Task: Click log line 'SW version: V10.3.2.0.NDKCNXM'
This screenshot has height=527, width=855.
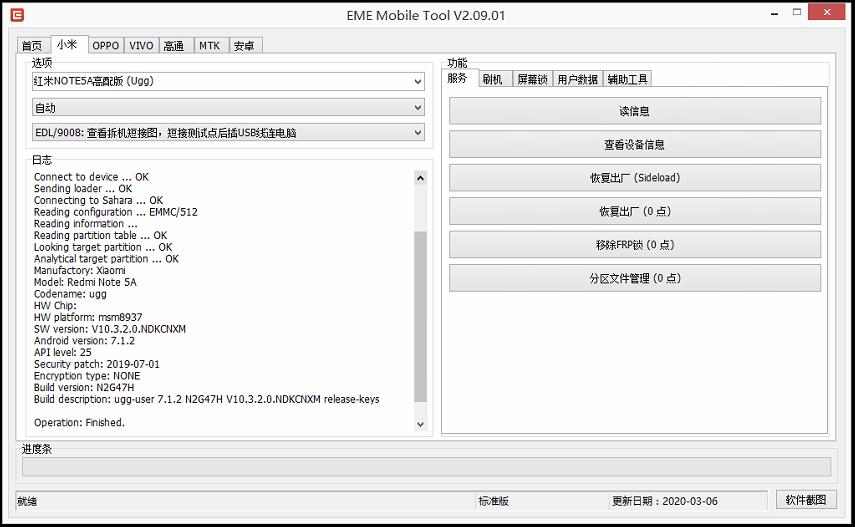Action: pyautogui.click(x=110, y=329)
